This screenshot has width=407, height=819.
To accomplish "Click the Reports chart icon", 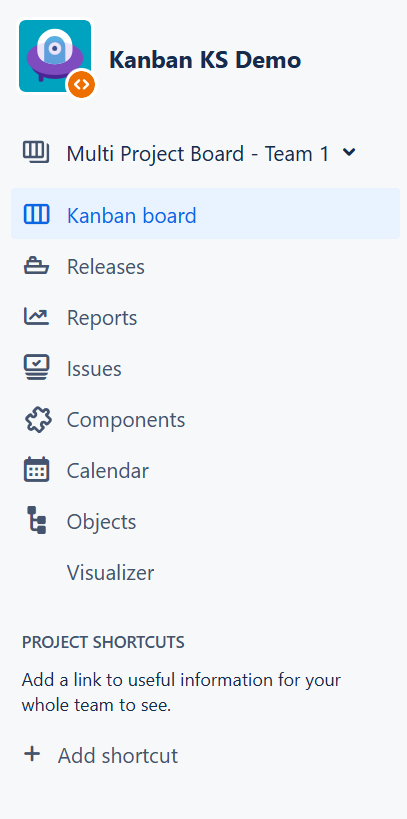I will click(37, 317).
